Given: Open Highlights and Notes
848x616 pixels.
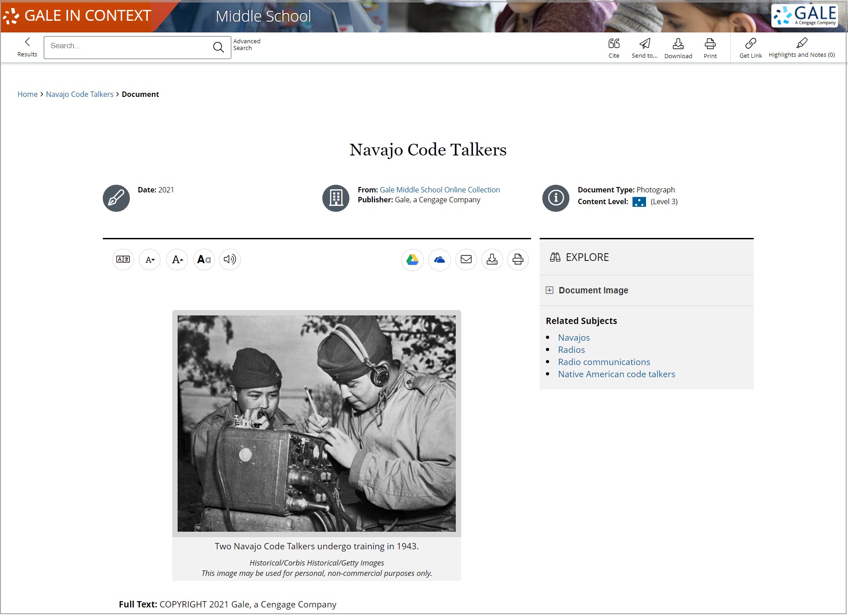Looking at the screenshot, I should click(802, 47).
